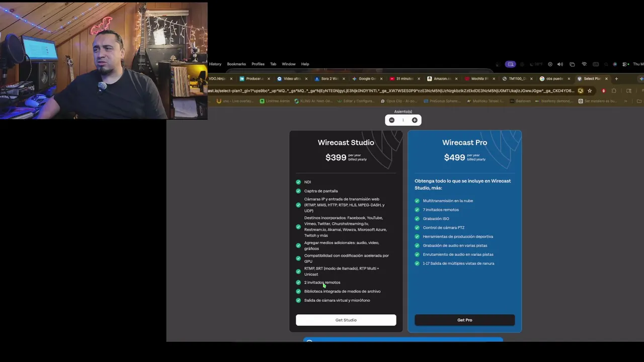Click the volume icon in menu bar
This screenshot has height=362, width=644.
click(x=560, y=64)
